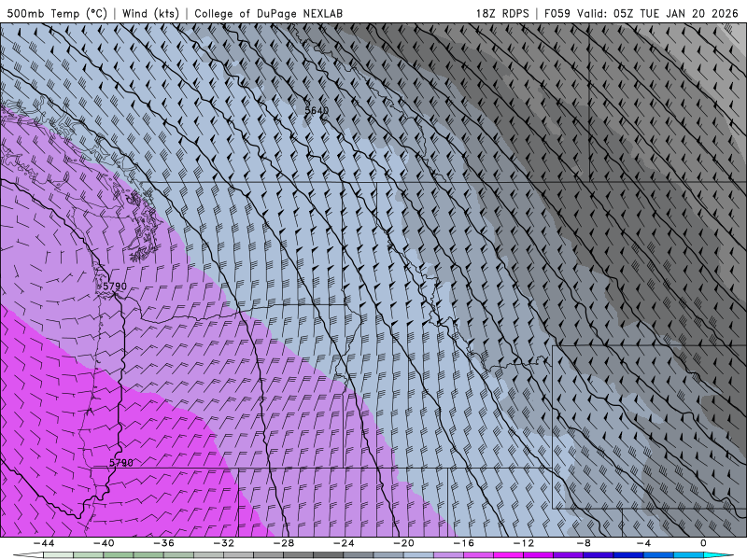Screen dimensions: 747x560
Task: Click the -16 color bar label
Action: pyautogui.click(x=463, y=543)
